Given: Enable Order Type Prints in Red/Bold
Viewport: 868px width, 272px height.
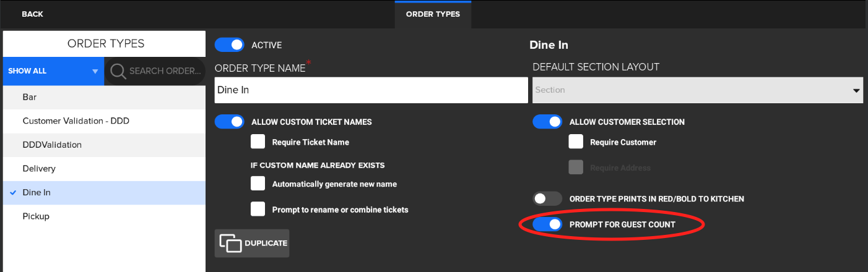Looking at the screenshot, I should click(547, 199).
